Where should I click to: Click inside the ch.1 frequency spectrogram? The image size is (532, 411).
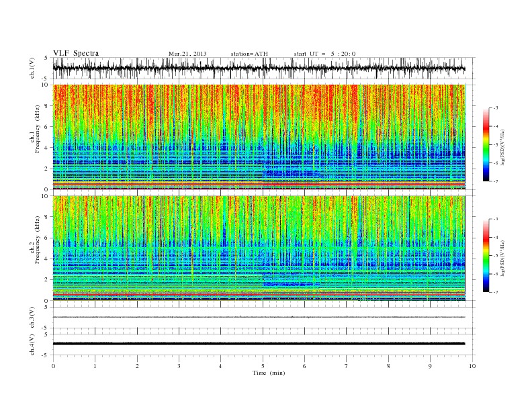[259, 137]
